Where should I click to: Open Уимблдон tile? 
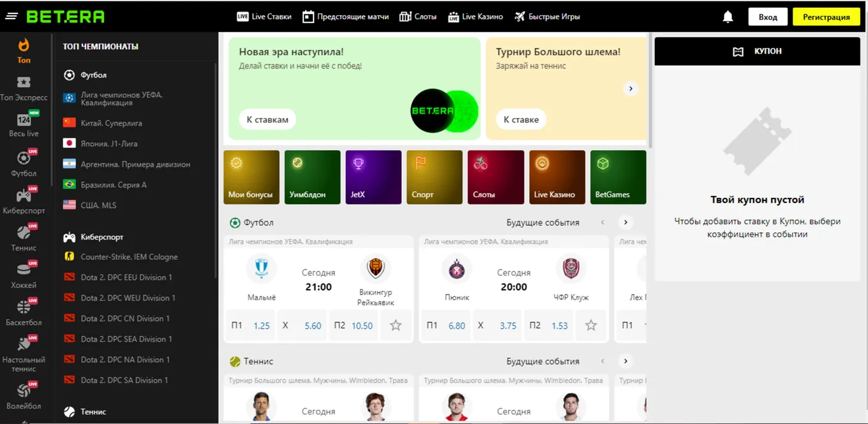point(312,178)
